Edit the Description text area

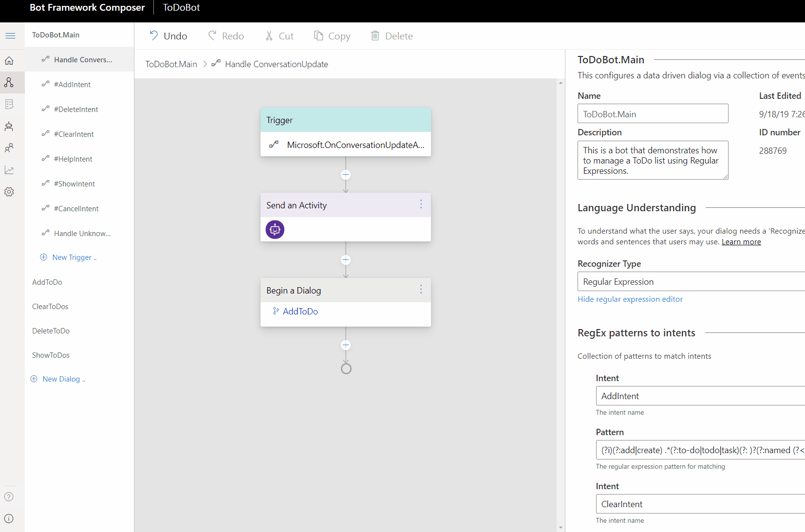click(653, 160)
